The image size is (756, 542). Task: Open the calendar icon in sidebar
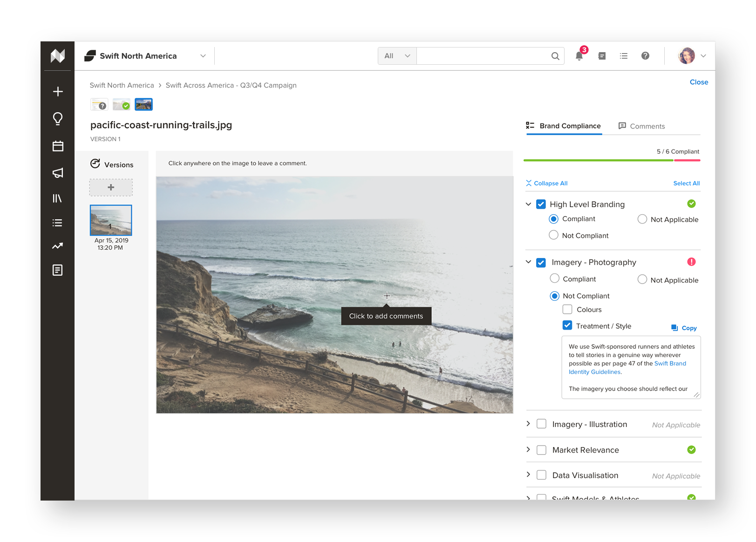[x=58, y=146]
